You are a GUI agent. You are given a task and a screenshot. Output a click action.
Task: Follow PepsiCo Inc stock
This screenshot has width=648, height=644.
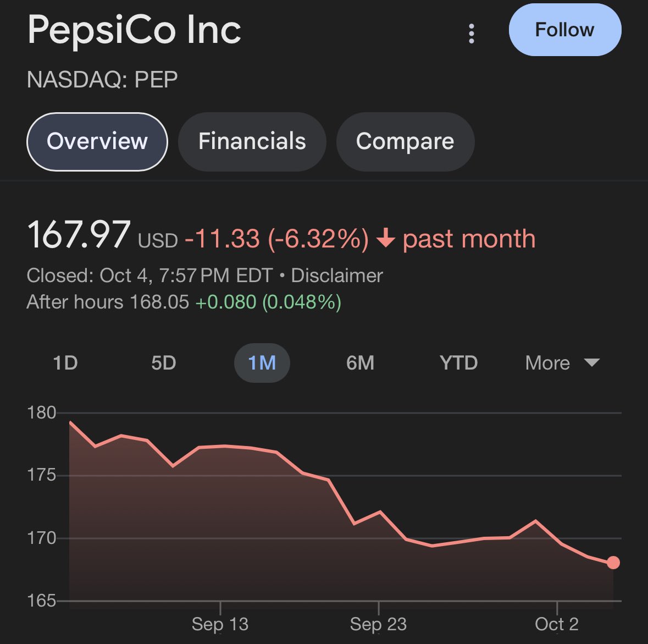click(564, 30)
